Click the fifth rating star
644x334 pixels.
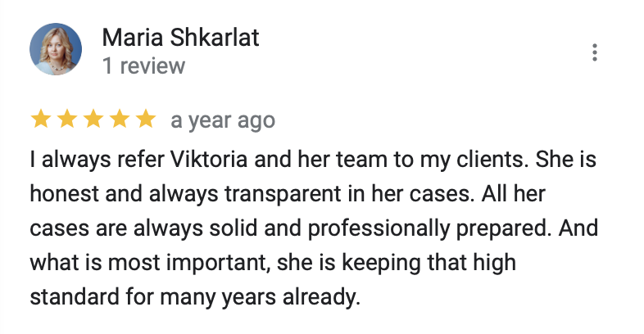(x=145, y=120)
